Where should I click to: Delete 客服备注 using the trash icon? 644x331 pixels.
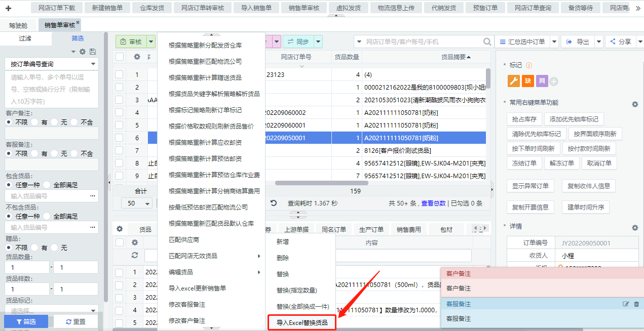(636, 304)
